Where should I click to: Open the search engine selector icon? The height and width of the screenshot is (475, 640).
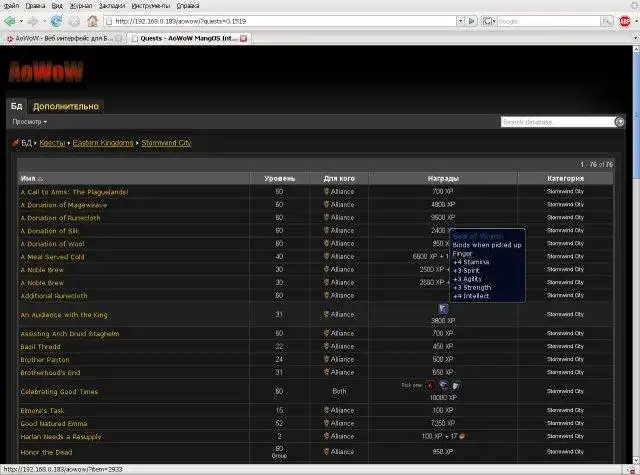click(x=489, y=21)
